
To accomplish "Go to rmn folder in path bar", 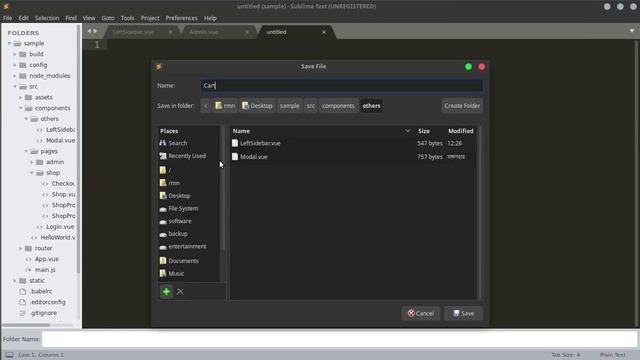I will point(225,106).
